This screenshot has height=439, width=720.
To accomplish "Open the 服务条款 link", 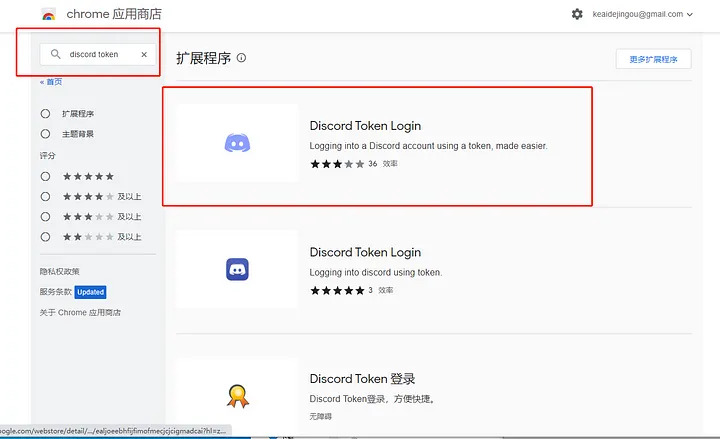I will [56, 292].
